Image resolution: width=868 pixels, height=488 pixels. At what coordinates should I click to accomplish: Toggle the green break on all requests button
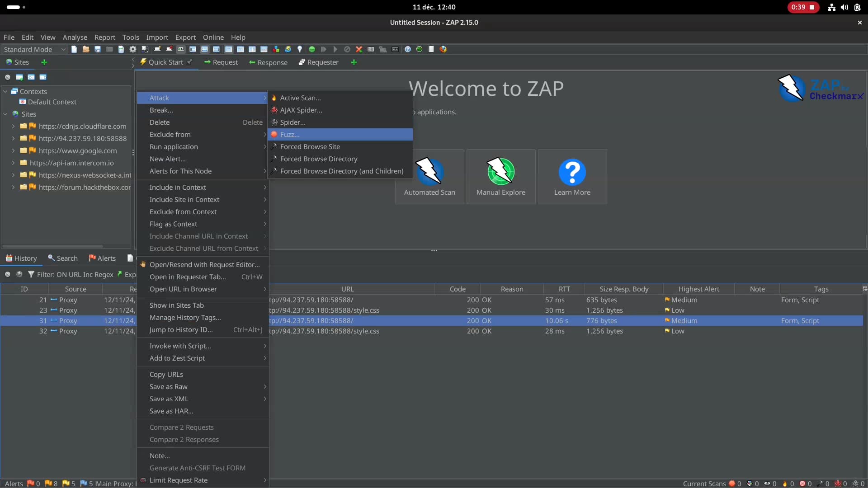312,49
